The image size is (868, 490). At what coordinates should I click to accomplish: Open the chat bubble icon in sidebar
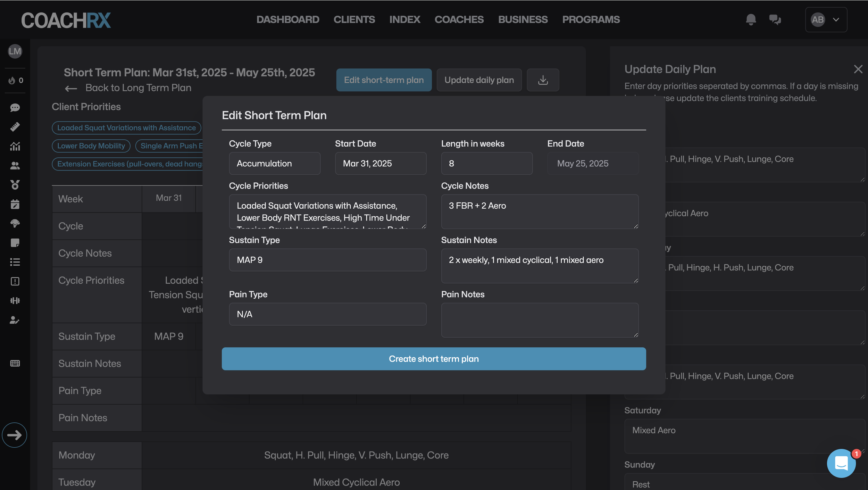pos(15,108)
